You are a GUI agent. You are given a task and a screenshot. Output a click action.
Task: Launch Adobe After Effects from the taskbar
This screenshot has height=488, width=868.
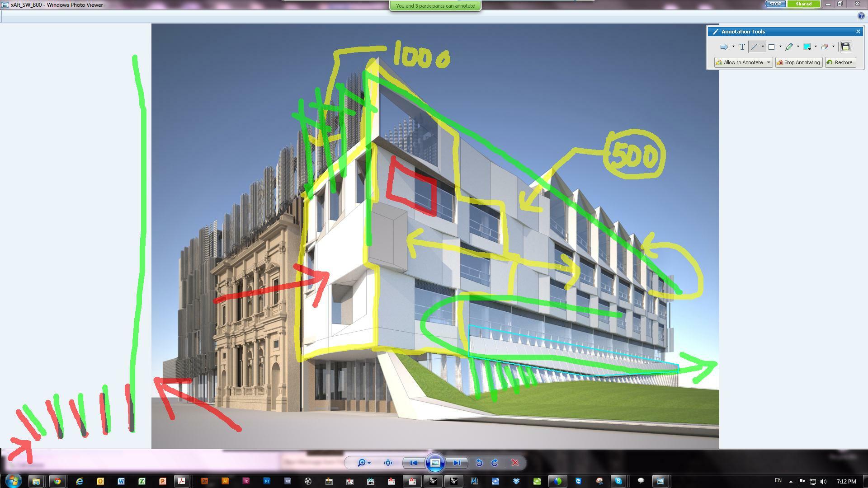[x=288, y=481]
